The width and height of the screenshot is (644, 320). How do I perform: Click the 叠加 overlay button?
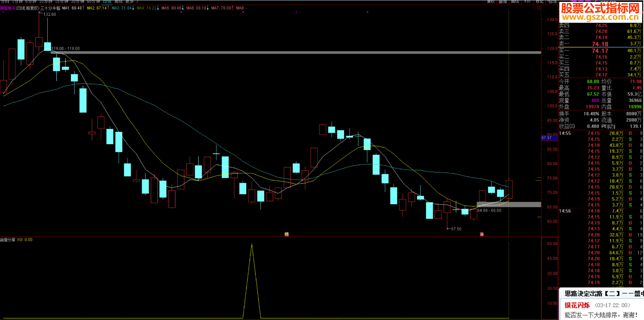click(503, 1)
